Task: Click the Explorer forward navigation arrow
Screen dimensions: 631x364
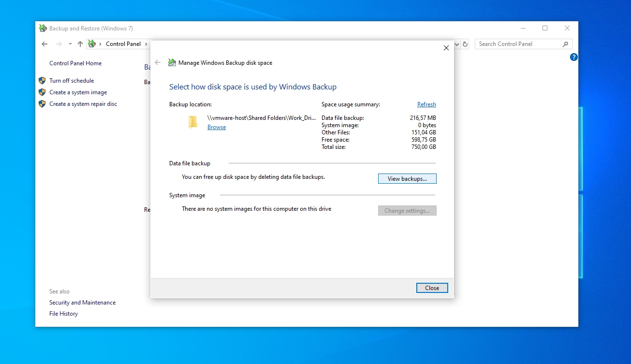Action: 59,44
